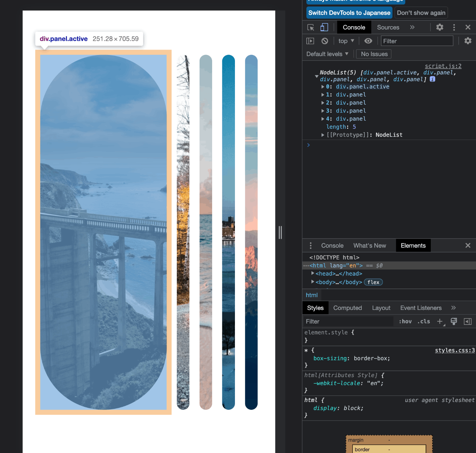Toggle the device toolbar icon
The image size is (476, 453).
tap(324, 28)
